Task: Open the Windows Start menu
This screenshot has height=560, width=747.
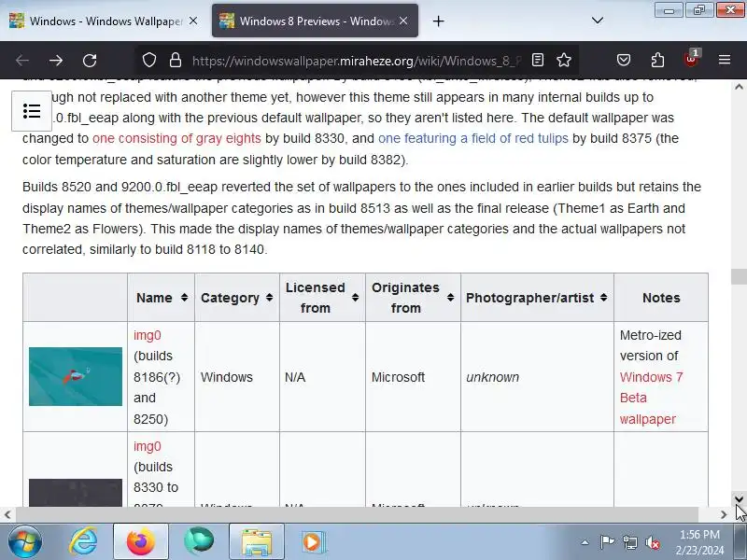Action: 25,541
